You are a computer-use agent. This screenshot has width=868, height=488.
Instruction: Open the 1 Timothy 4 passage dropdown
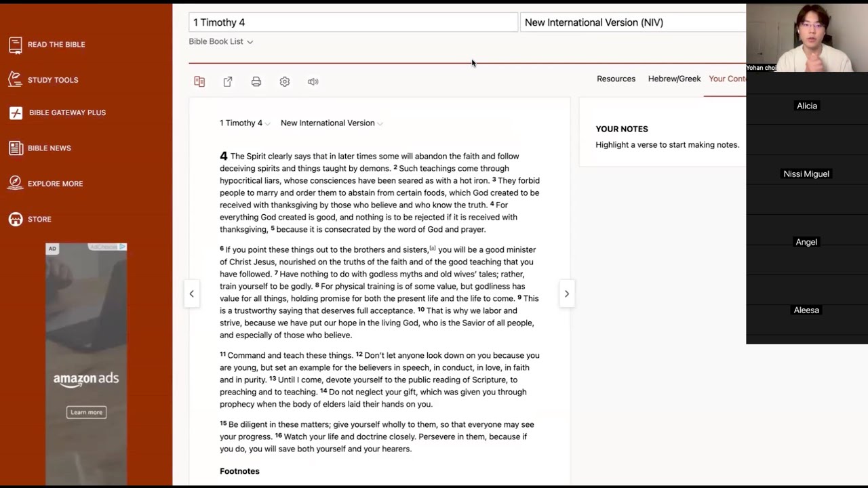pyautogui.click(x=245, y=123)
